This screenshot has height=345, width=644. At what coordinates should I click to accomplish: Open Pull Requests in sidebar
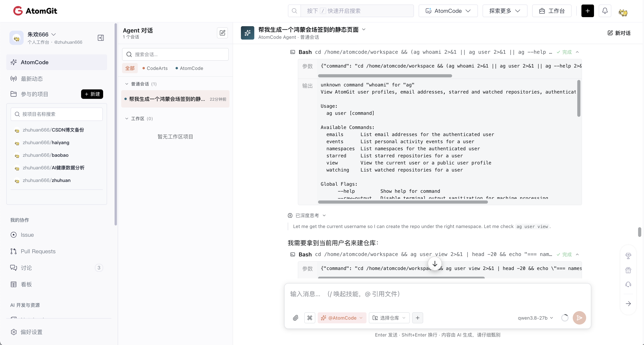pos(38,251)
